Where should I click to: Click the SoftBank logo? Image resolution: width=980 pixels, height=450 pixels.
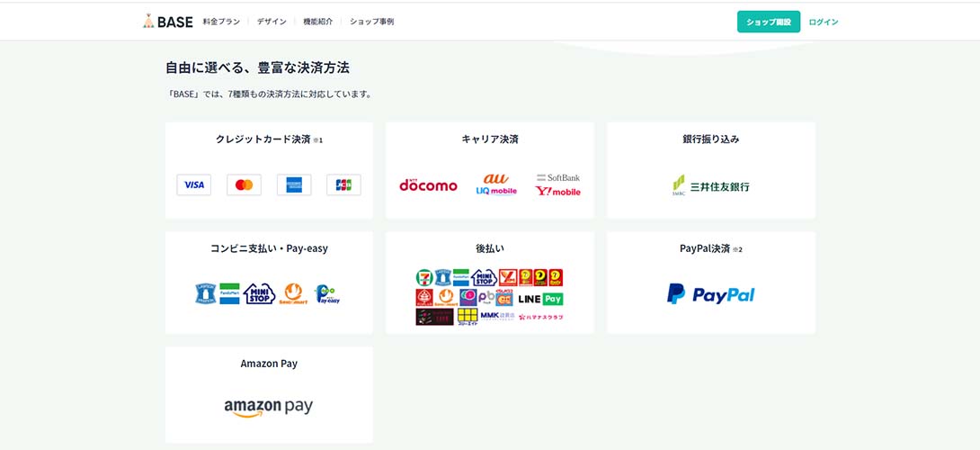558,177
